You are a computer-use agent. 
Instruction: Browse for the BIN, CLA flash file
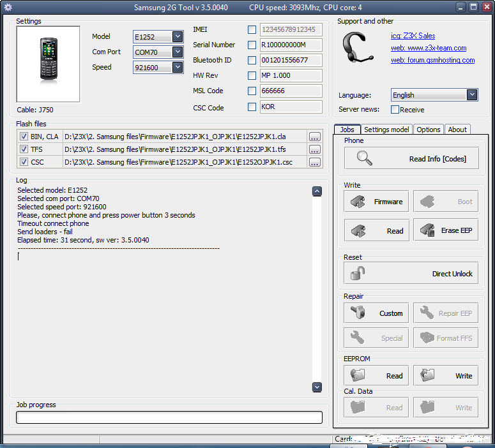click(x=314, y=137)
